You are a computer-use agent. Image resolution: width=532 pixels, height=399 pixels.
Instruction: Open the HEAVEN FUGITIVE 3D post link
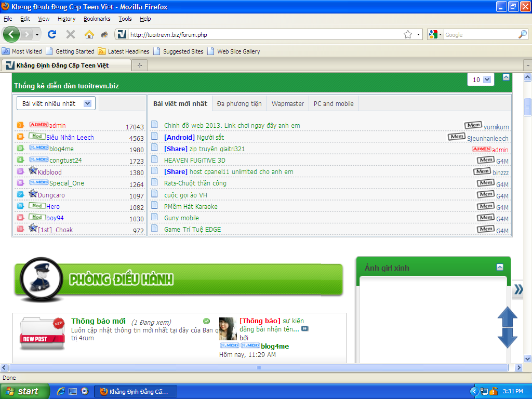click(194, 161)
